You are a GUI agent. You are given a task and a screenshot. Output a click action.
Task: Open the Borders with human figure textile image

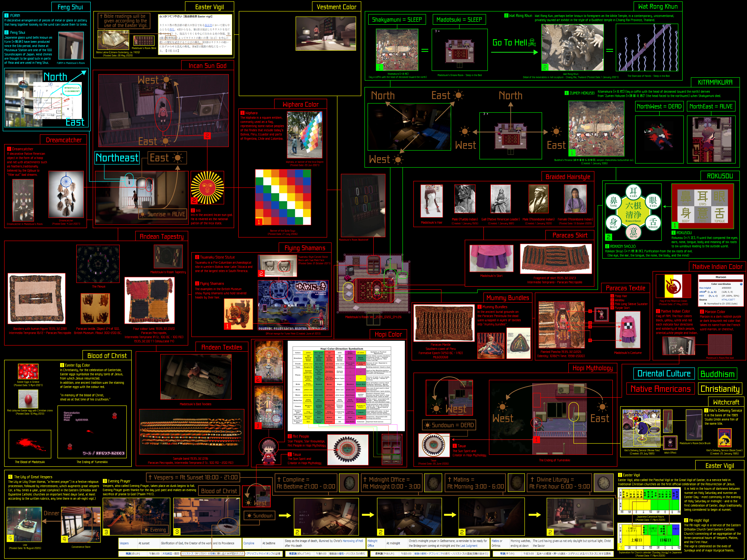pos(36,299)
